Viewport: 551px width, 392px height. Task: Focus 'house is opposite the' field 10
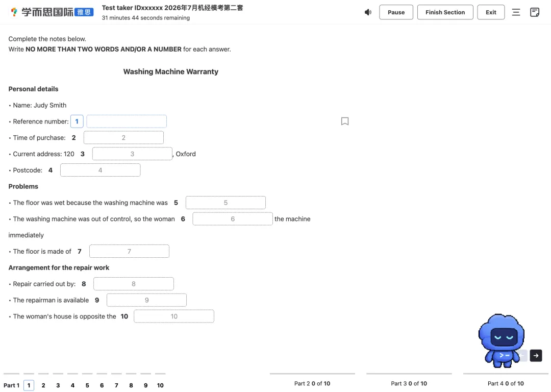(173, 316)
